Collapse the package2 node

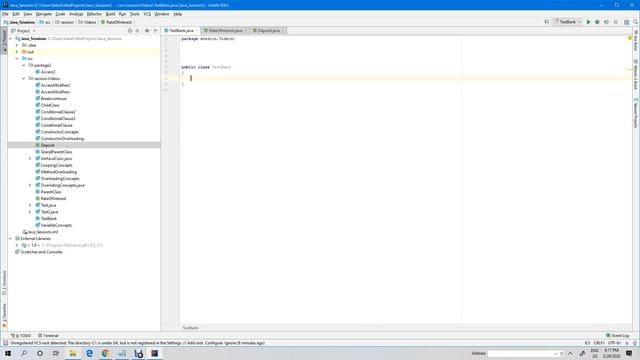24,65
